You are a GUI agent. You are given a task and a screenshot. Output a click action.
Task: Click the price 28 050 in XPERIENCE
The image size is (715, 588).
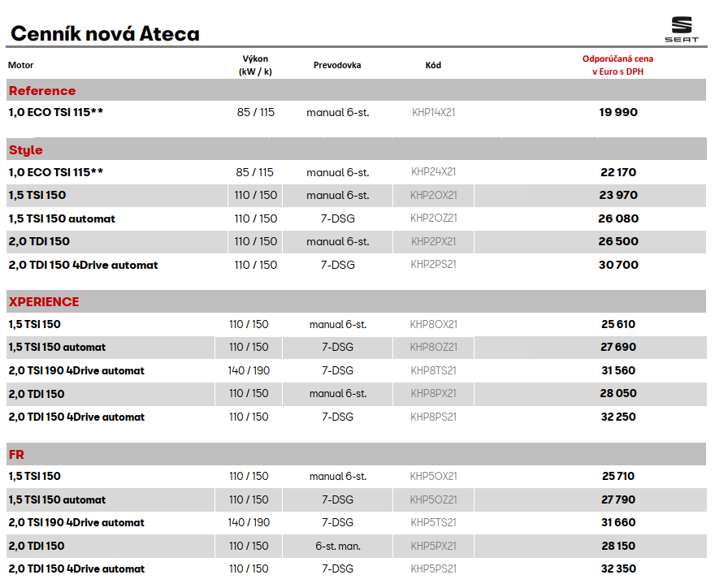[618, 394]
